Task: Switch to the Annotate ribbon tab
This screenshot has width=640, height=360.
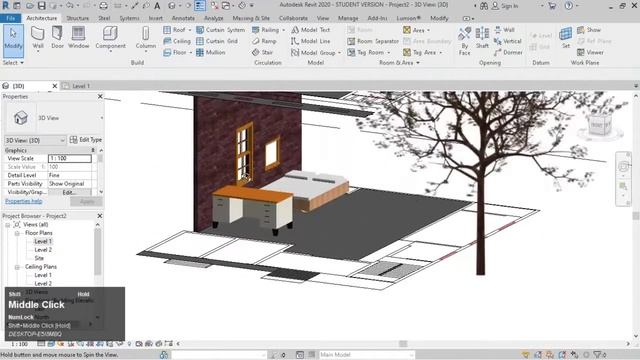Action: tap(183, 18)
